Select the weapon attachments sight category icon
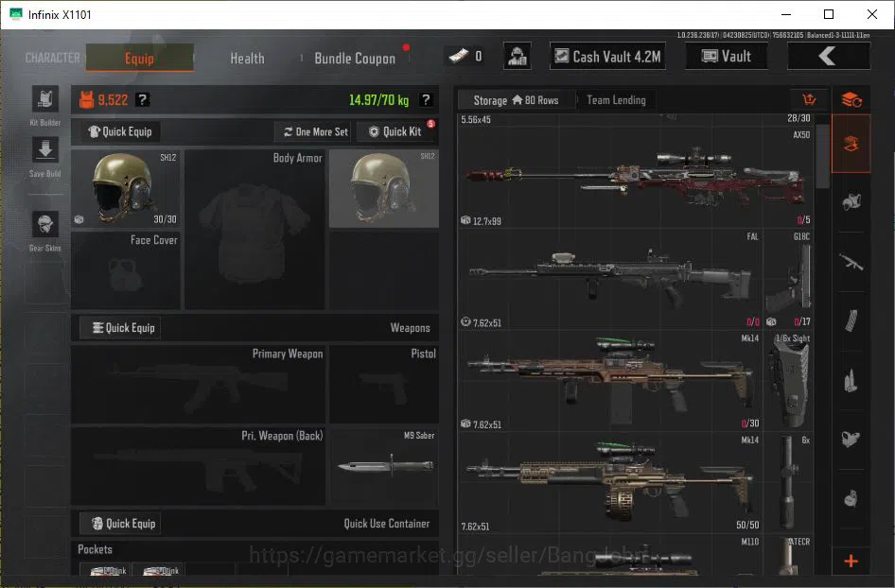The width and height of the screenshot is (895, 588). [851, 439]
